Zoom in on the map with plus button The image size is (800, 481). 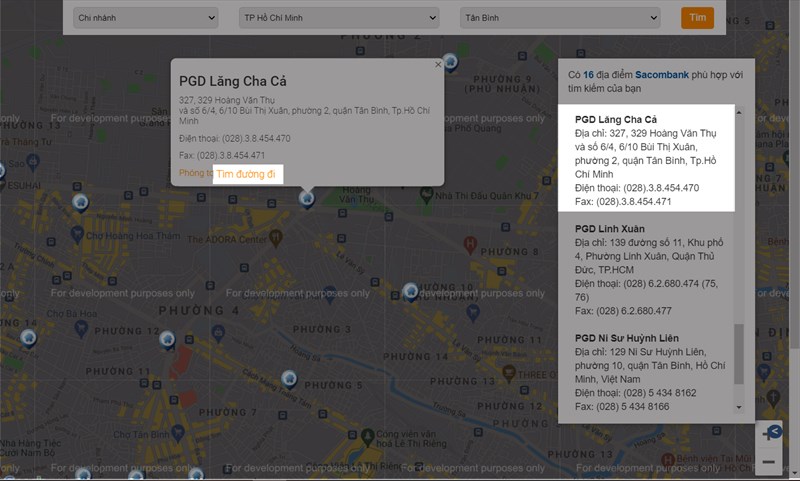(x=768, y=435)
